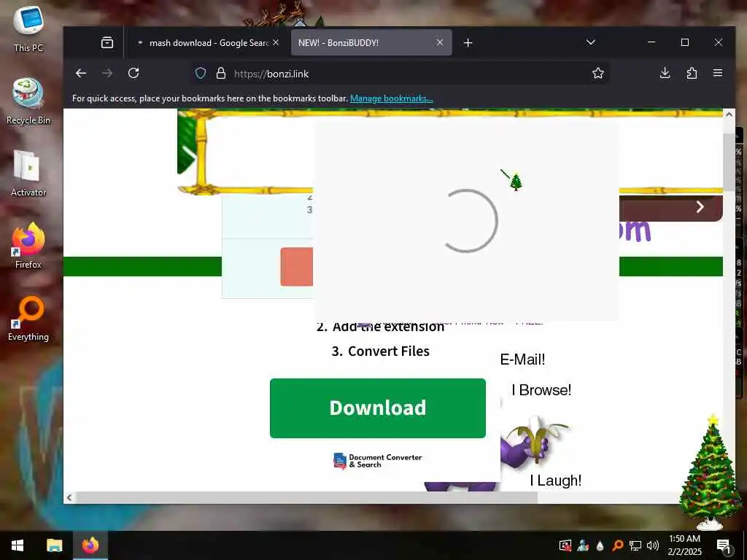Click the Firefox View icon in the tab bar

(107, 43)
